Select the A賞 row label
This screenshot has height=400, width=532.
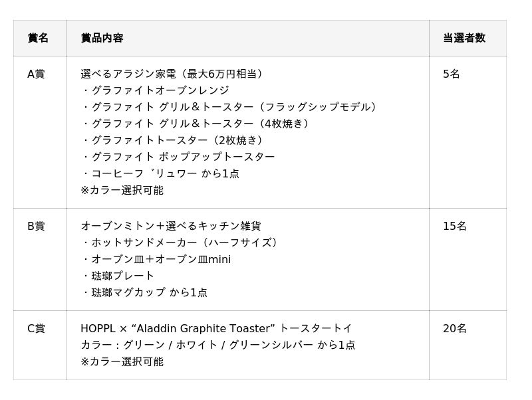36,74
